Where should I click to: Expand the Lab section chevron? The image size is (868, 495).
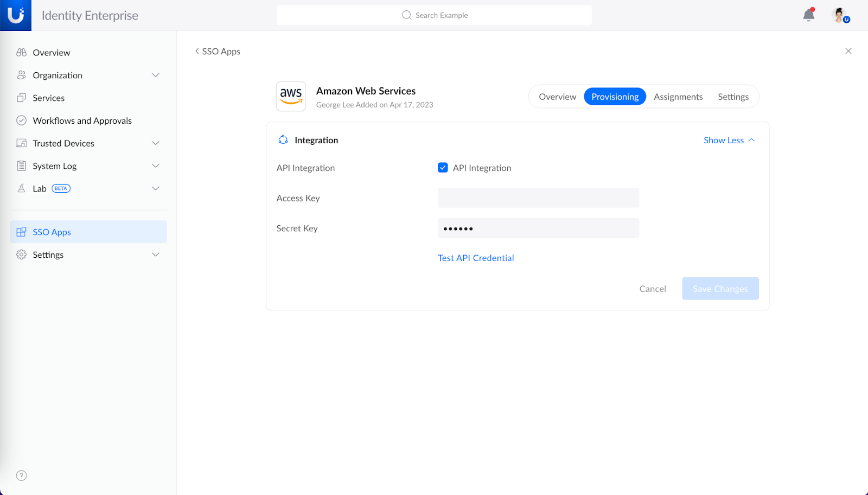coord(156,188)
